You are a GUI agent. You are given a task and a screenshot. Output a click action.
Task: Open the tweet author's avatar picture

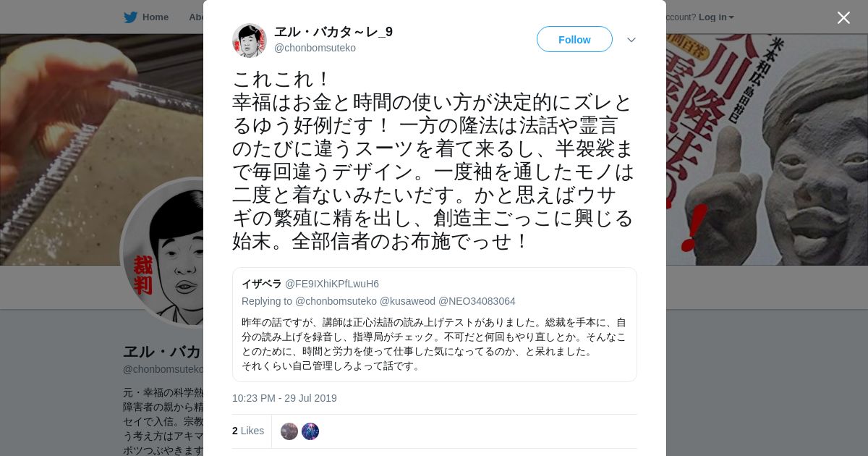[250, 40]
